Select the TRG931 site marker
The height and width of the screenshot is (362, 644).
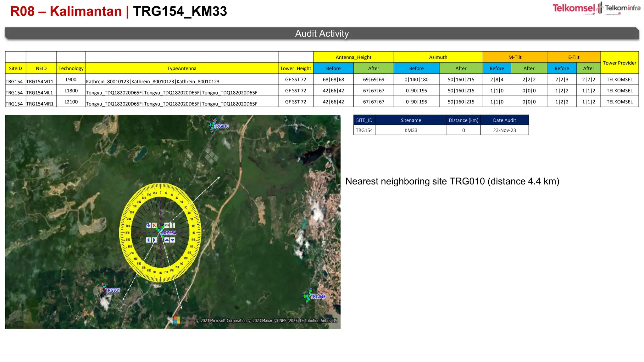pos(105,288)
